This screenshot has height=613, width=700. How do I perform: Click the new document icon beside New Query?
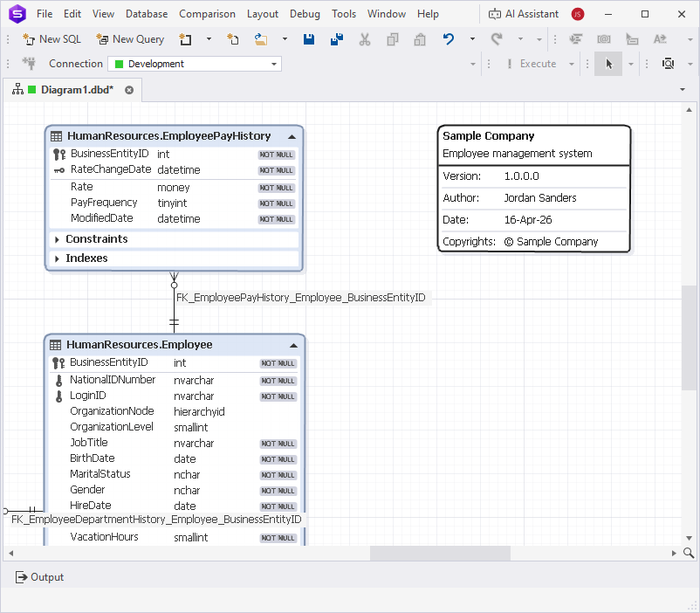click(185, 39)
